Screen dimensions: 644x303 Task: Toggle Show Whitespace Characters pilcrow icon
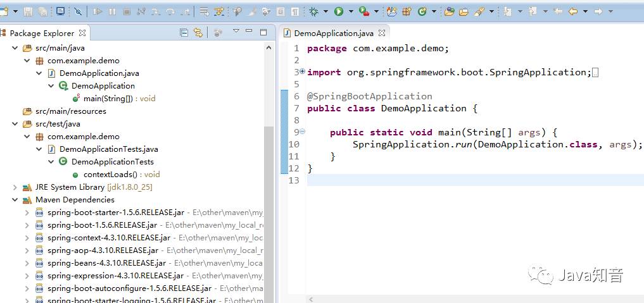tap(295, 12)
